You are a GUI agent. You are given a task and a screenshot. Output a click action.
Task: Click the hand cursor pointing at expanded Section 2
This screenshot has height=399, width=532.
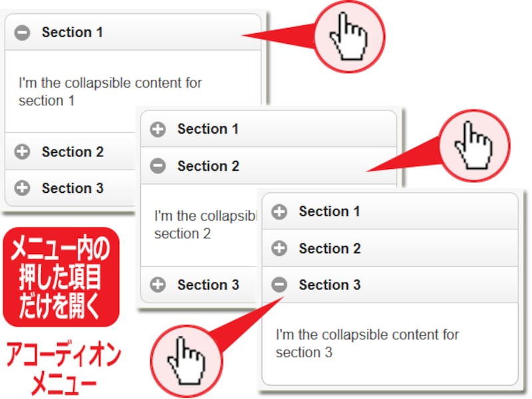473,146
